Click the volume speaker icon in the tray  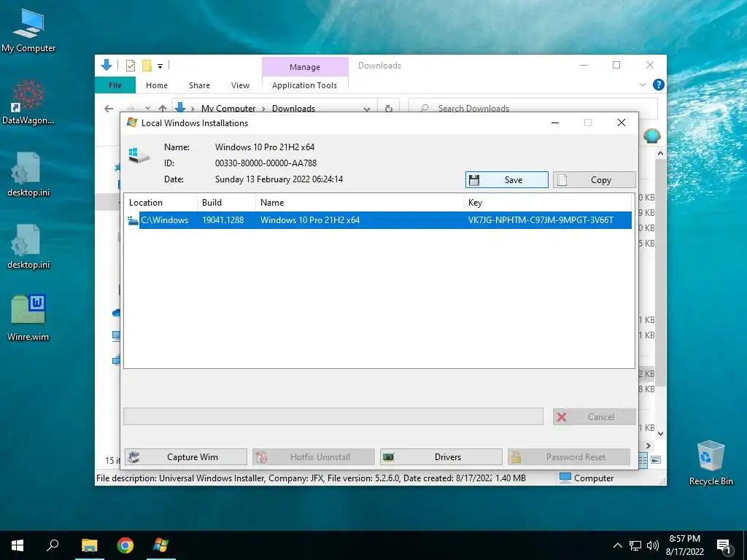tap(652, 545)
